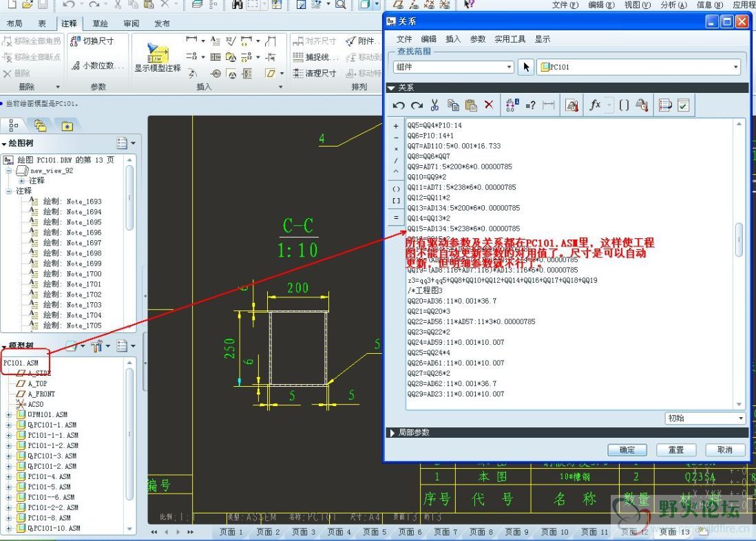Open the 实用工具 menu in Relations dialog
The image size is (756, 541).
510,39
